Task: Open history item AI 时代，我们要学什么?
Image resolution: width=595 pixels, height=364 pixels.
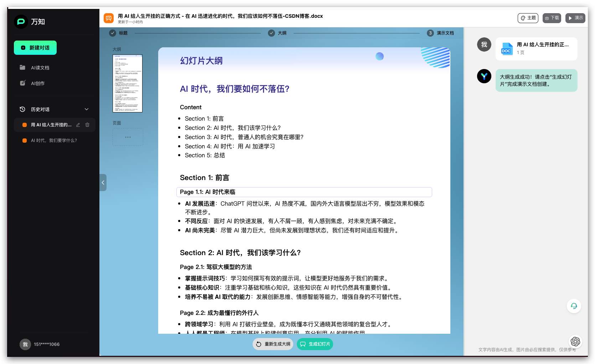Action: click(x=54, y=141)
